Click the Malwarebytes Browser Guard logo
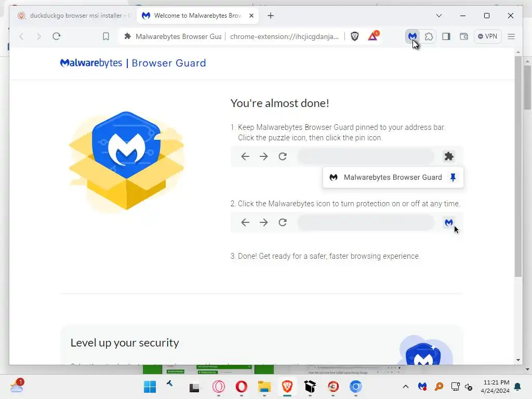The image size is (532, 399). coord(133,63)
